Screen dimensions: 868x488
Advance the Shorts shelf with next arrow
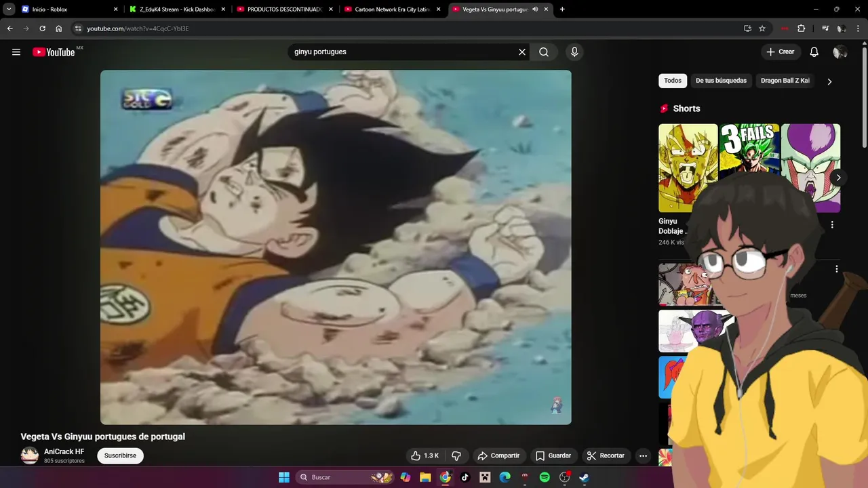(838, 178)
